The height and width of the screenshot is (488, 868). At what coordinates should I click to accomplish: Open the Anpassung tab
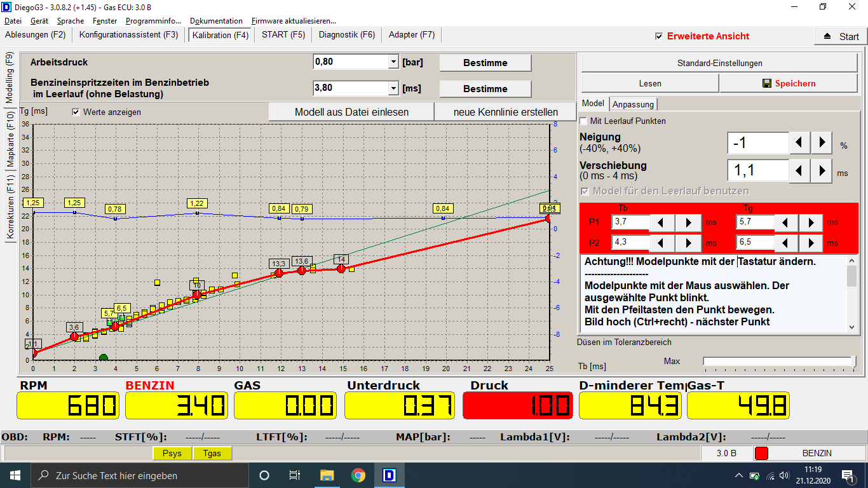click(634, 104)
